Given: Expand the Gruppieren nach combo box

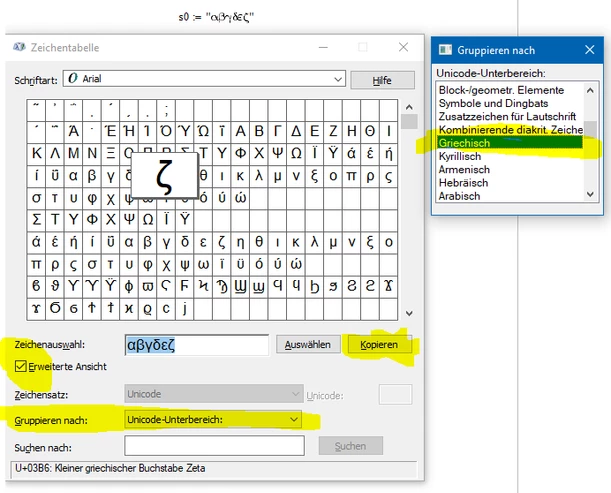Looking at the screenshot, I should (213, 420).
